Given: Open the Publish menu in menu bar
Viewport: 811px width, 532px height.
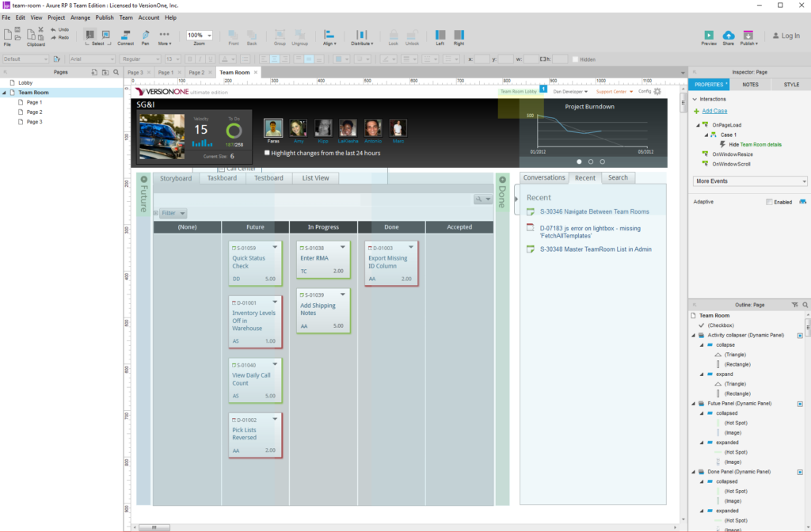Looking at the screenshot, I should (x=104, y=17).
